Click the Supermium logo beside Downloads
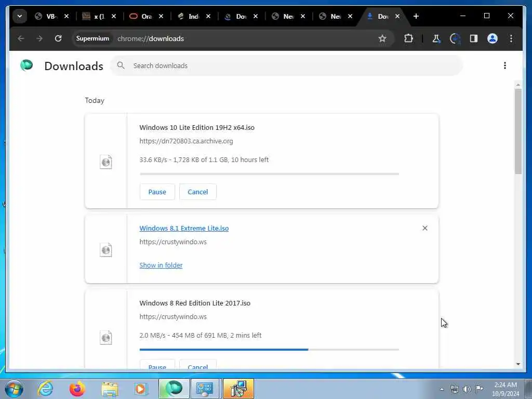Viewport: 532px width, 399px height. click(x=26, y=65)
